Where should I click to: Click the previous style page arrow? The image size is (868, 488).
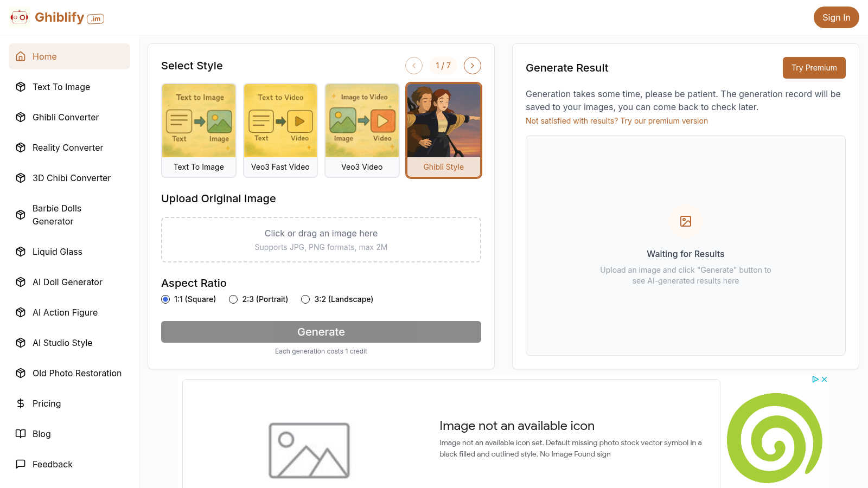coord(413,65)
